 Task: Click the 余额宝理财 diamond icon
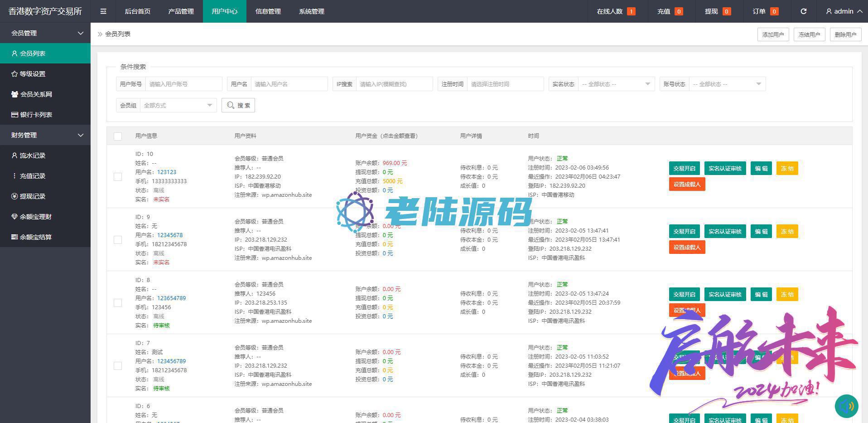[14, 217]
